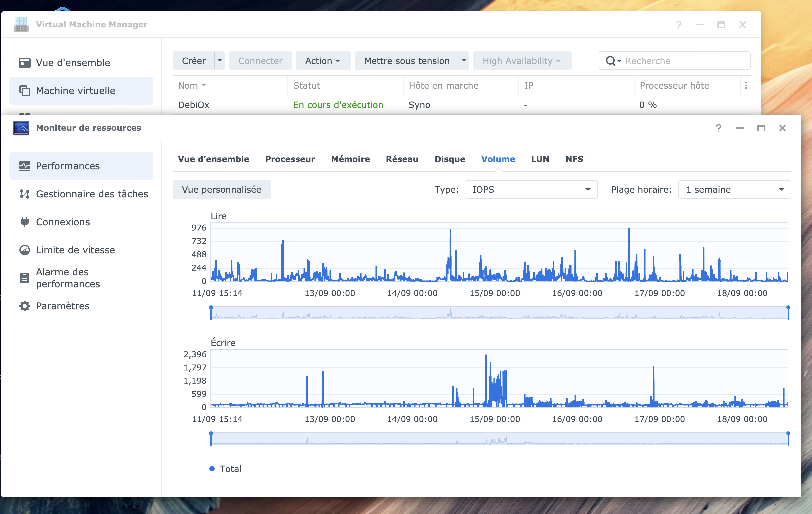Click the Alarme des performances icon

(24, 278)
